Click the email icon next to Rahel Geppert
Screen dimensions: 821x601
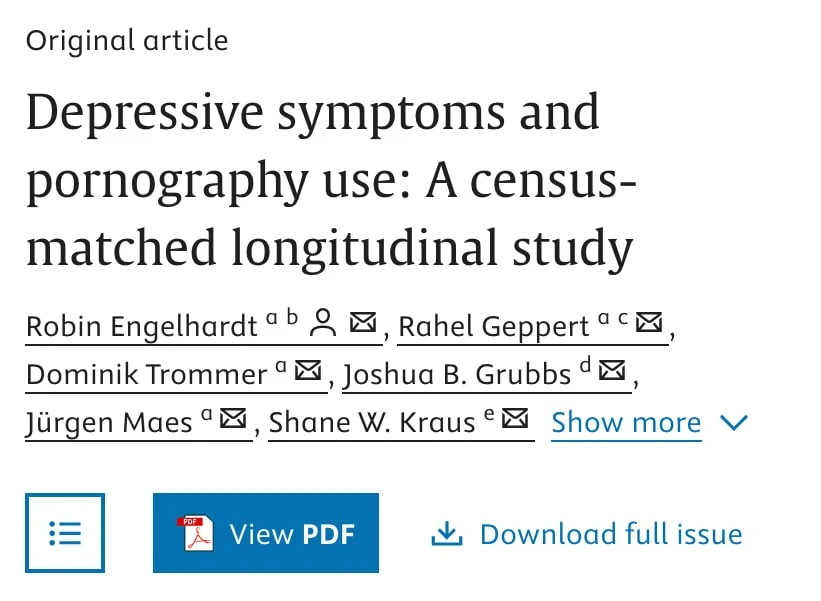[x=649, y=322]
